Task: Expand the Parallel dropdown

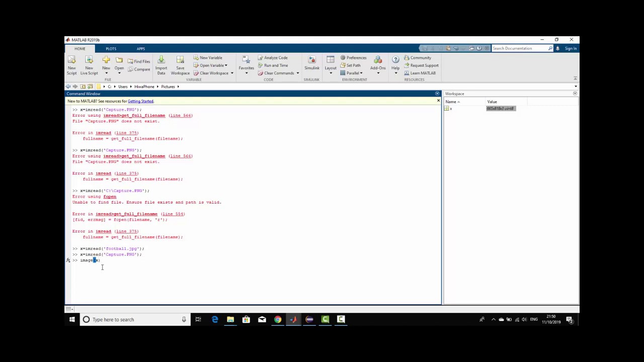Action: pyautogui.click(x=351, y=73)
